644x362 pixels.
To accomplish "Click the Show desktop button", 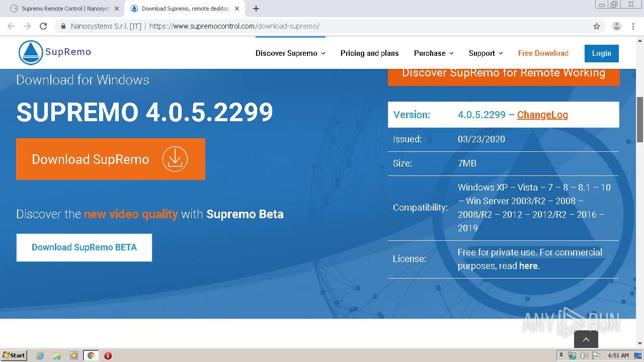I will point(638,355).
